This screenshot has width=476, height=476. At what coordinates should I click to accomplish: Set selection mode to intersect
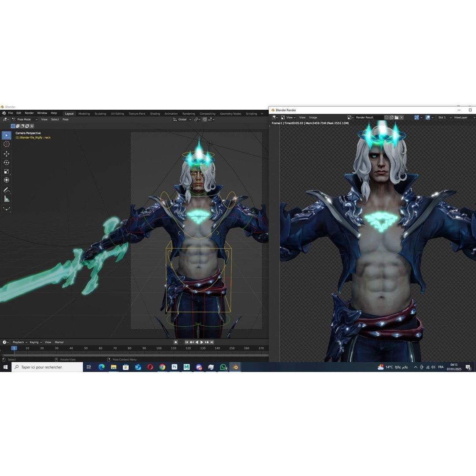point(32,126)
